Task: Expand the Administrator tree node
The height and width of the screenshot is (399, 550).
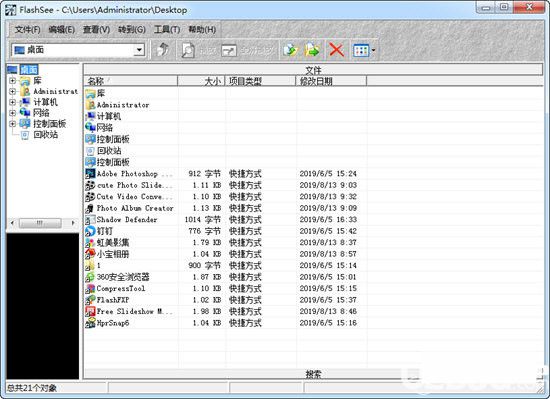Action: coord(13,91)
